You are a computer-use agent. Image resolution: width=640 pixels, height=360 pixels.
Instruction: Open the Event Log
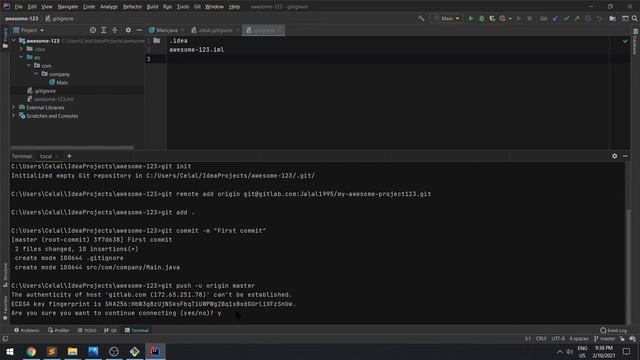pos(613,330)
